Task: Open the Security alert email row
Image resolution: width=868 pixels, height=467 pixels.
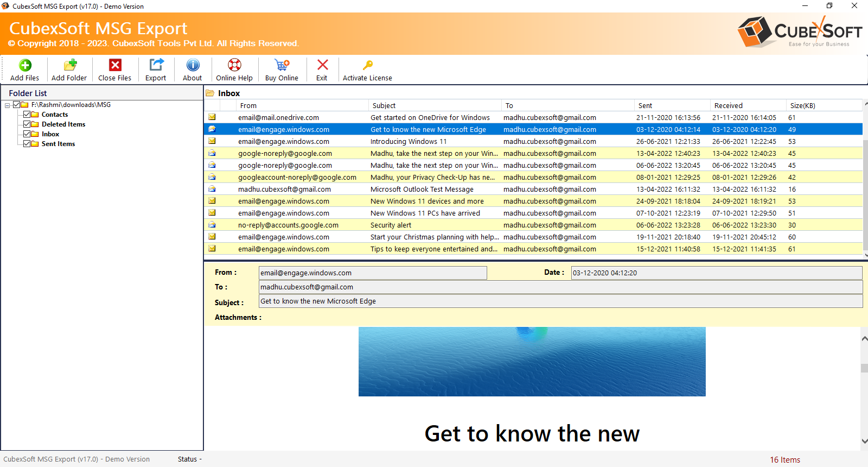Action: (391, 225)
